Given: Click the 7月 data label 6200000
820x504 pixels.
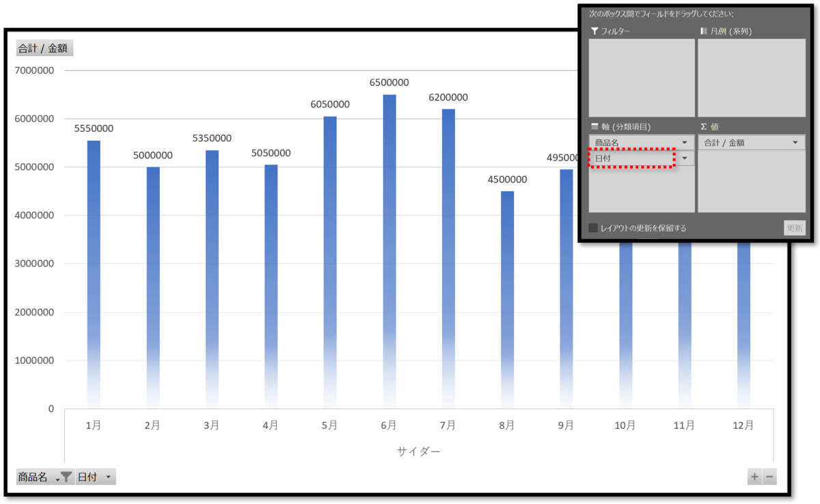Looking at the screenshot, I should point(448,98).
